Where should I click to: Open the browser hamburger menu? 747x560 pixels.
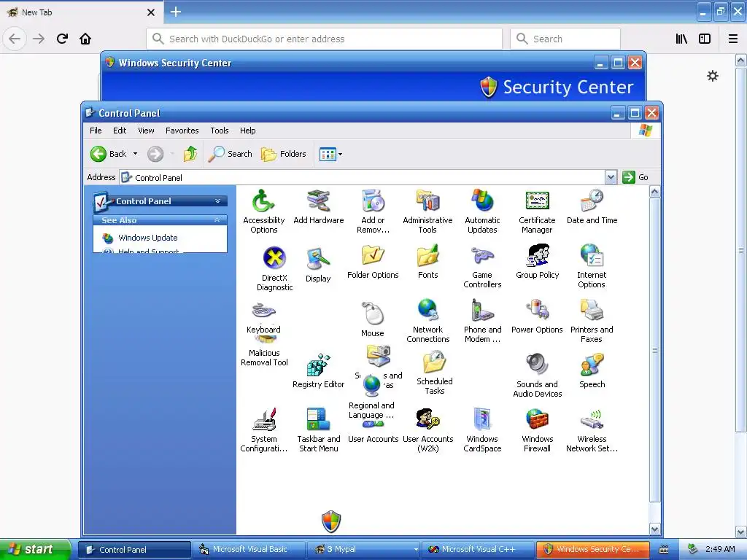732,39
